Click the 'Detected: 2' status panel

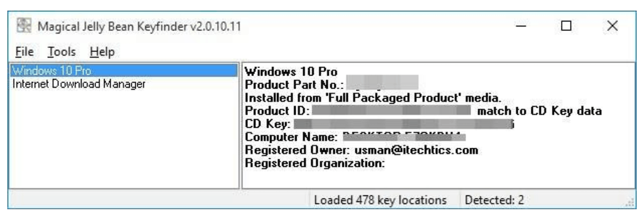[x=494, y=200]
